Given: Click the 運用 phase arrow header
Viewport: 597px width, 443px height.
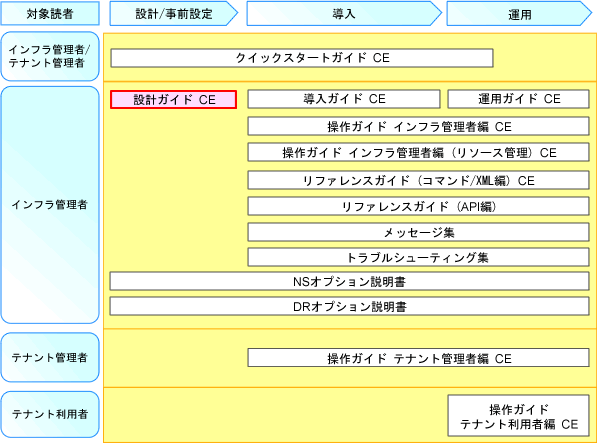Looking at the screenshot, I should coord(519,14).
